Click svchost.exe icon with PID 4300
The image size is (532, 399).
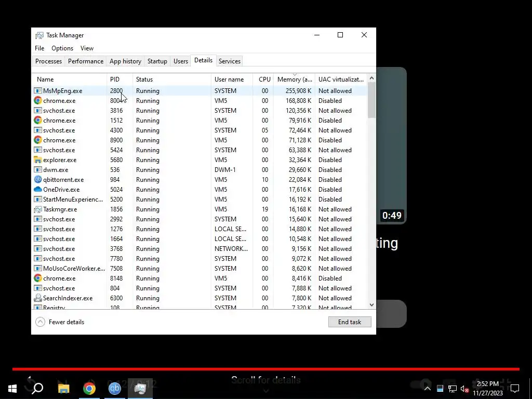click(37, 130)
